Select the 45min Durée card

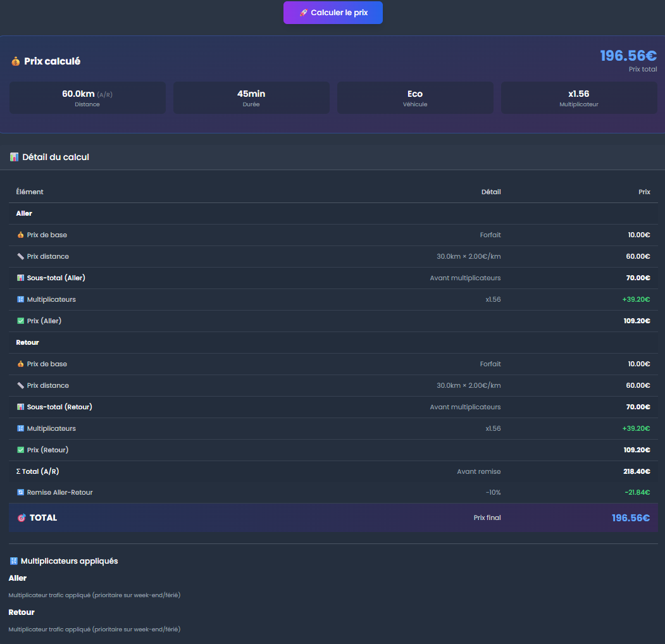251,98
